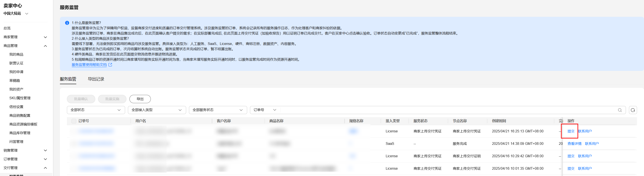Click the search magnifier icon in the order search box

[620, 110]
